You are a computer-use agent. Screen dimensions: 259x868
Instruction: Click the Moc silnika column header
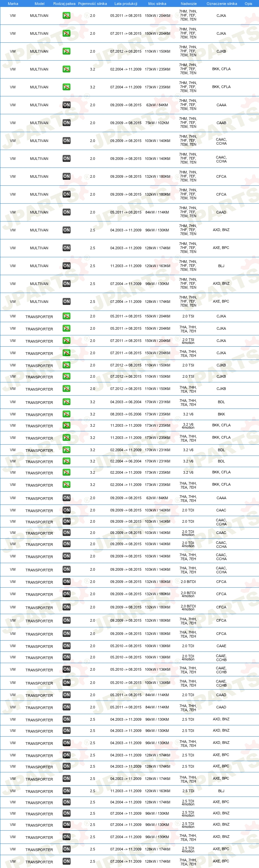pos(157,3)
